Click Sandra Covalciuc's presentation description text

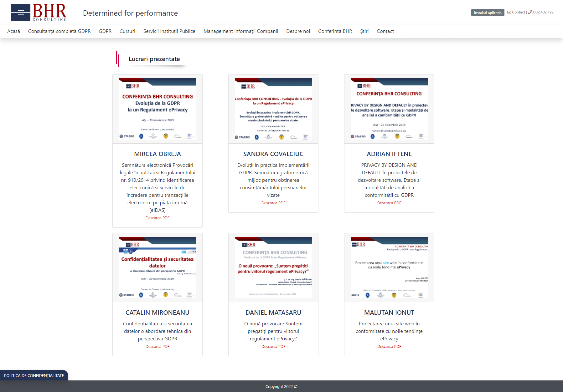(273, 180)
